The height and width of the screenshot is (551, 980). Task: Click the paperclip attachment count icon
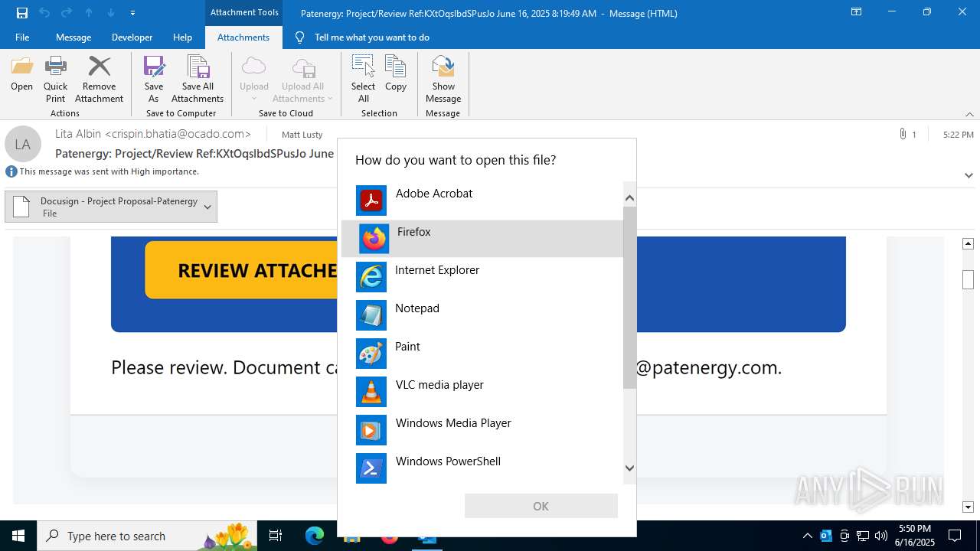tap(903, 135)
